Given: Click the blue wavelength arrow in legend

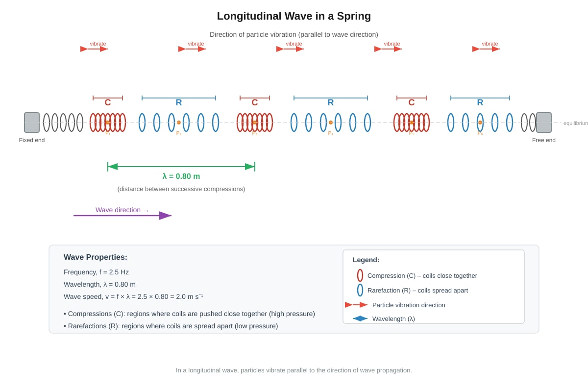Looking at the screenshot, I should 360,318.
